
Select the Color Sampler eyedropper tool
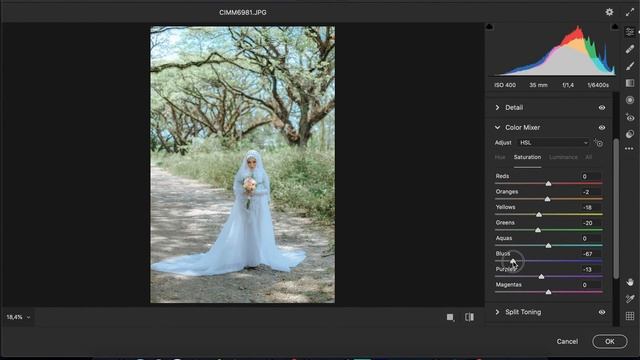(x=630, y=299)
